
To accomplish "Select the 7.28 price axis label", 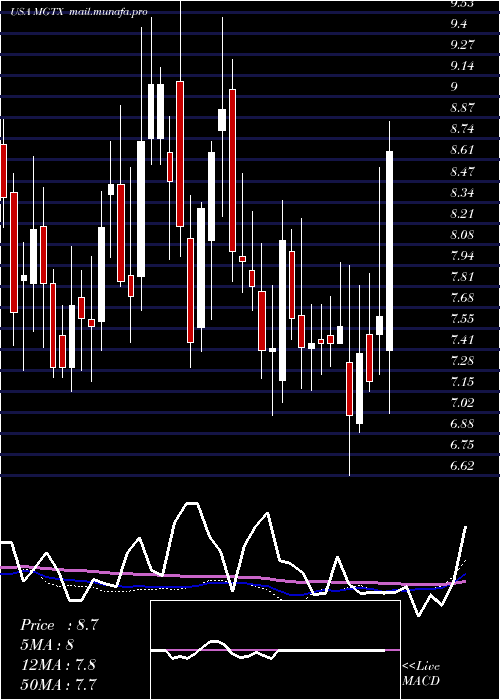I will (x=462, y=361).
